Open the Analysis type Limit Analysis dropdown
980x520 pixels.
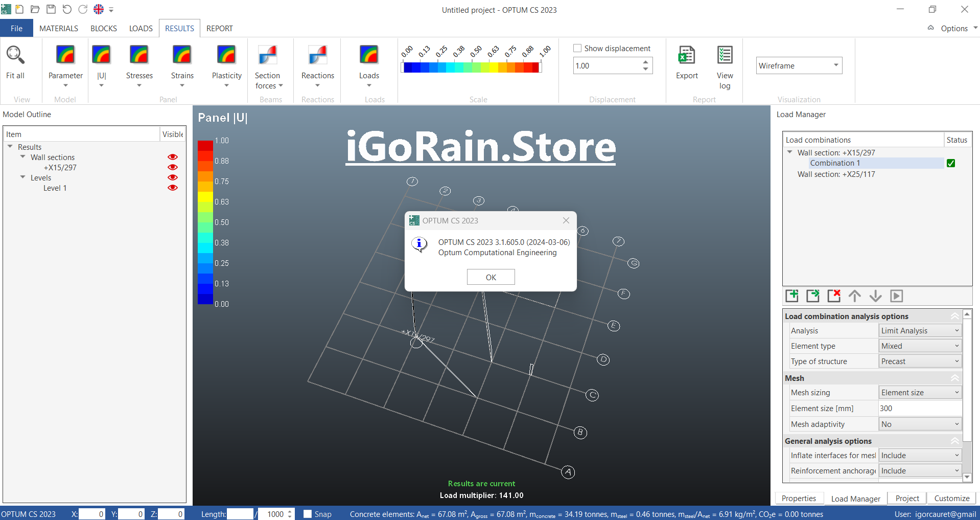pos(920,331)
